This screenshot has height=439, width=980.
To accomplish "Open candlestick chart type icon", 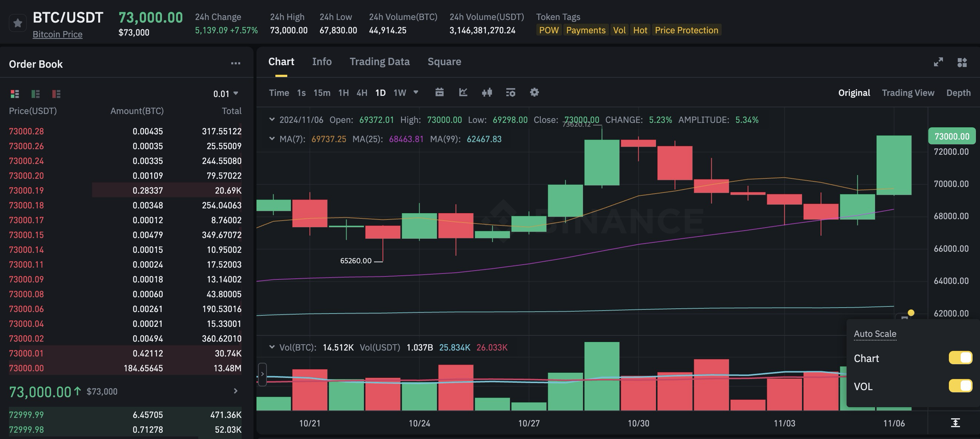I will tap(487, 93).
